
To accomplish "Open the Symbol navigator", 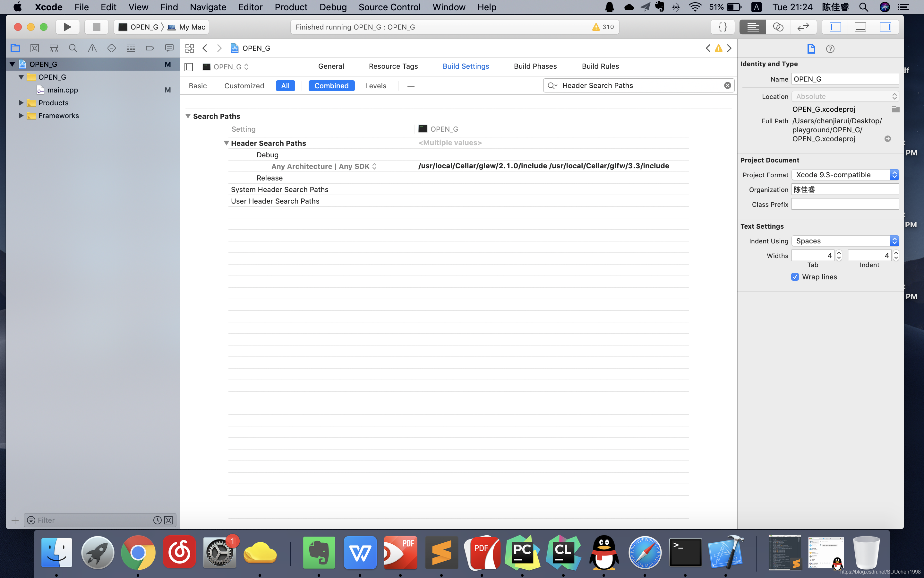I will 54,48.
